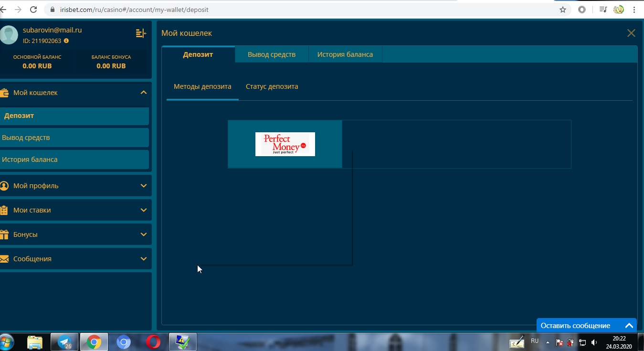The image size is (644, 351).
Task: Collapse the sidebar with the panel icon
Action: pyautogui.click(x=140, y=33)
